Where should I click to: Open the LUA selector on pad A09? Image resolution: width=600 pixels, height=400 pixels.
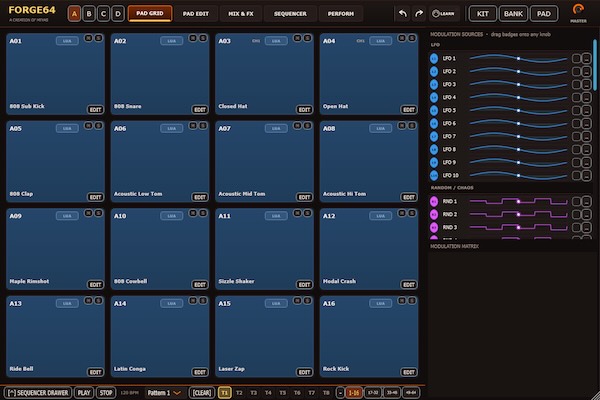(67, 216)
